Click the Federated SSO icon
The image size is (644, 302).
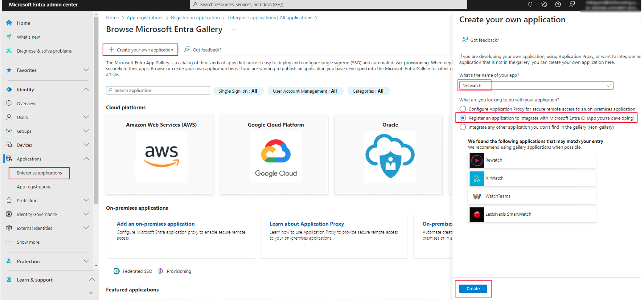116,271
